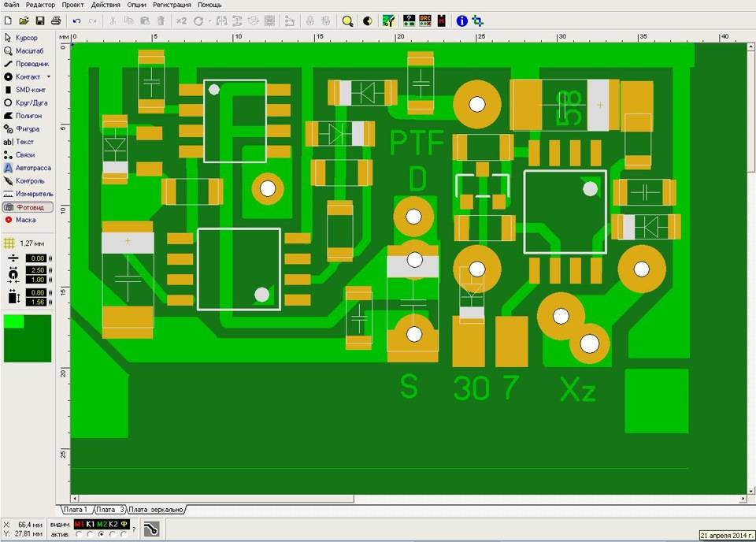The image size is (756, 542).
Task: Toggle visibility of layer M1
Action: (x=79, y=524)
